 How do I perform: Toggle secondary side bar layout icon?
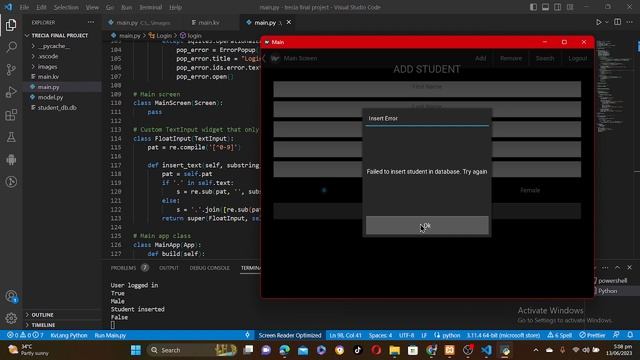pyautogui.click(x=558, y=7)
